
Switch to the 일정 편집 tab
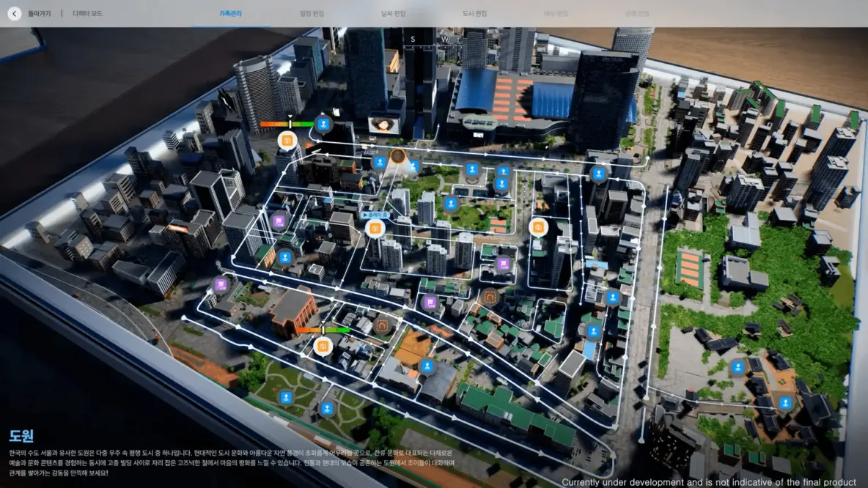click(312, 13)
